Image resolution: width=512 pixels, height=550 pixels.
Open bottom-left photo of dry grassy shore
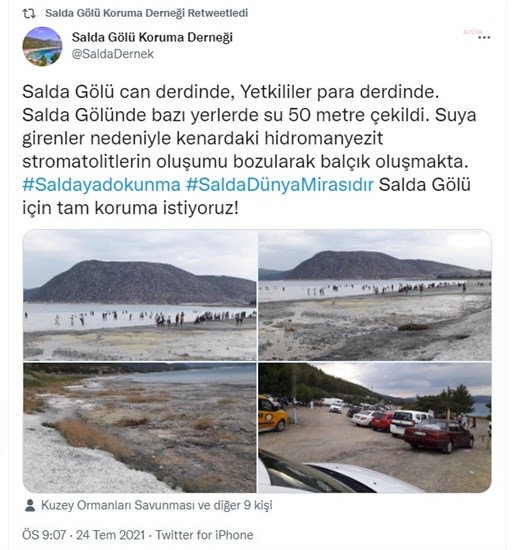tap(140, 428)
